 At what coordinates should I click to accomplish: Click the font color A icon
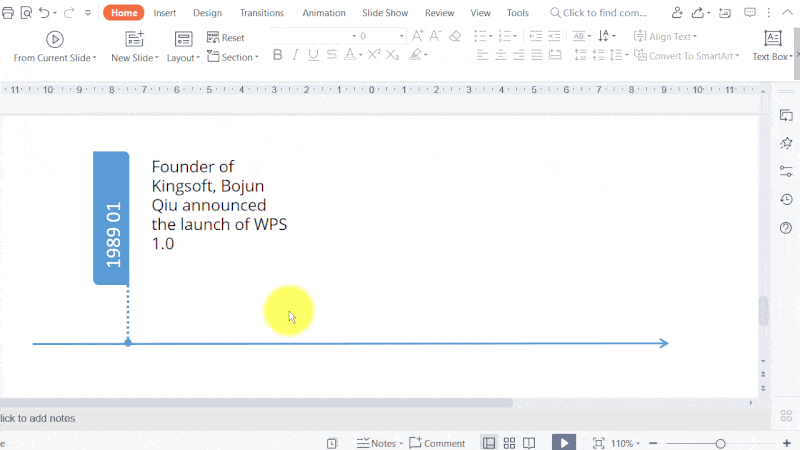[x=350, y=55]
